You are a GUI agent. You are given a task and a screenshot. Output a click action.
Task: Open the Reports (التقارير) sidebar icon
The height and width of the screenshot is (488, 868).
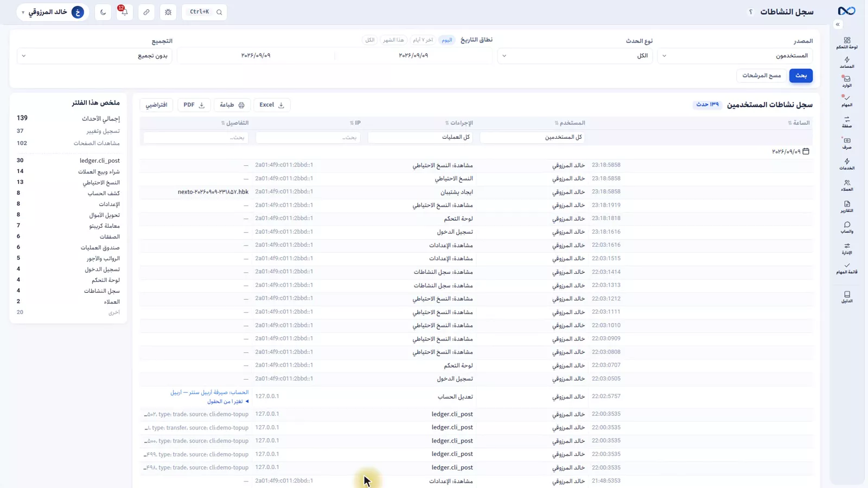tap(847, 207)
